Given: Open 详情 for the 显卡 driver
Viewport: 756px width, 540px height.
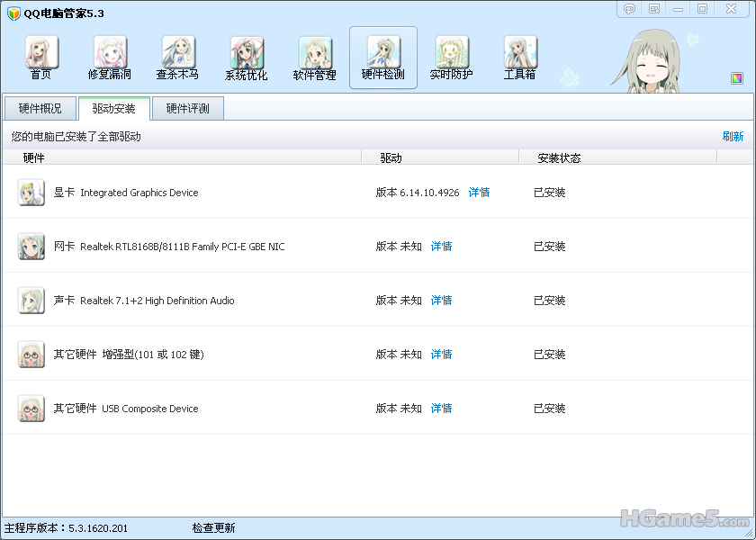Looking at the screenshot, I should point(479,193).
